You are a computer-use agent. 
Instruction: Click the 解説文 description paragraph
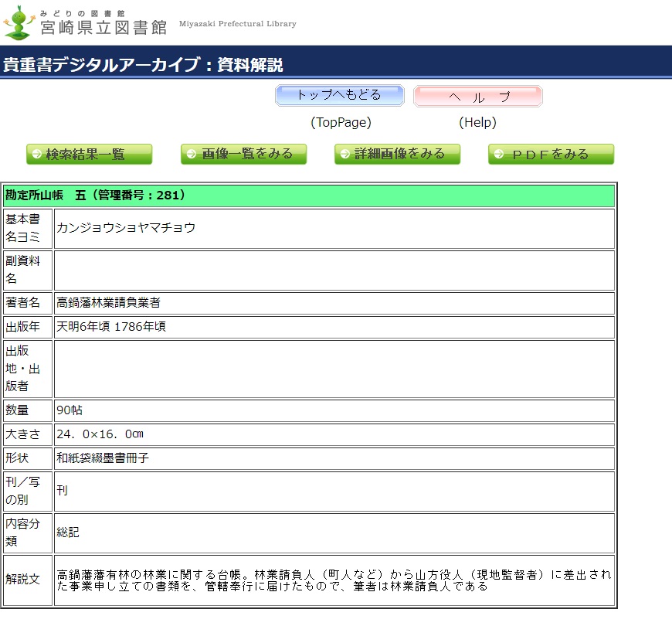pos(334,580)
